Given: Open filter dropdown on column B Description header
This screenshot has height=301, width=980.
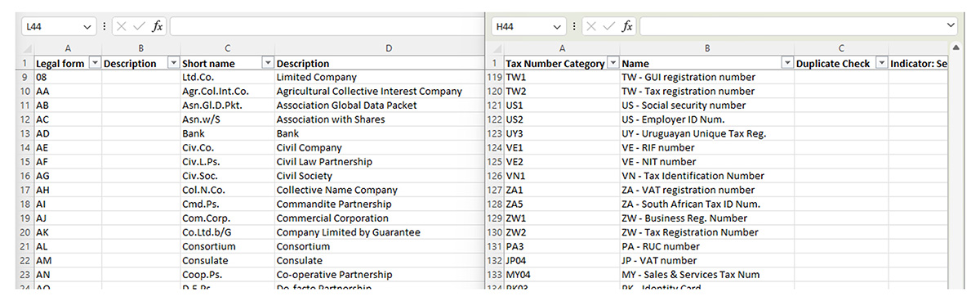Looking at the screenshot, I should coord(173,63).
